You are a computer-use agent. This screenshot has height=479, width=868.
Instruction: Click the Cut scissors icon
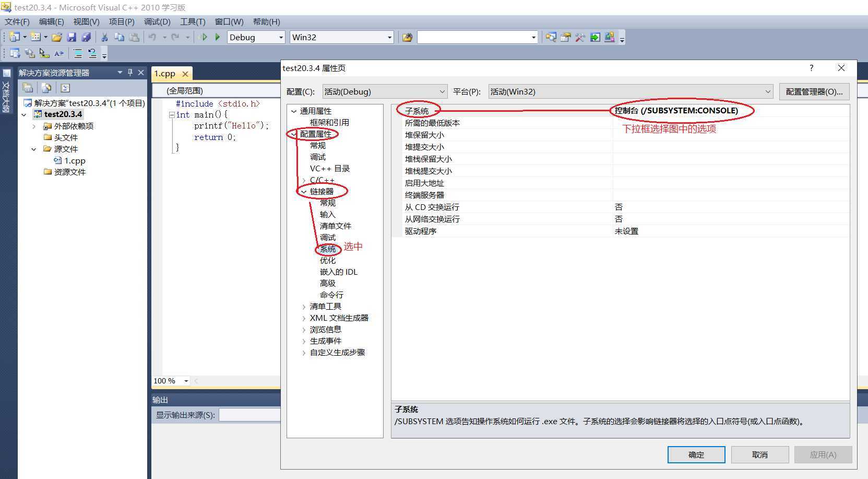tap(104, 37)
